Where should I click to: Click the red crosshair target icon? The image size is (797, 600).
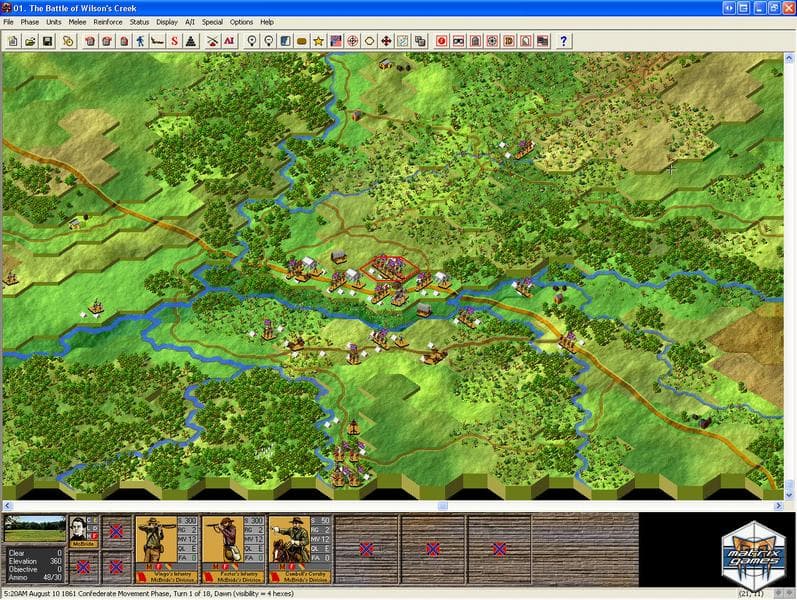click(352, 41)
